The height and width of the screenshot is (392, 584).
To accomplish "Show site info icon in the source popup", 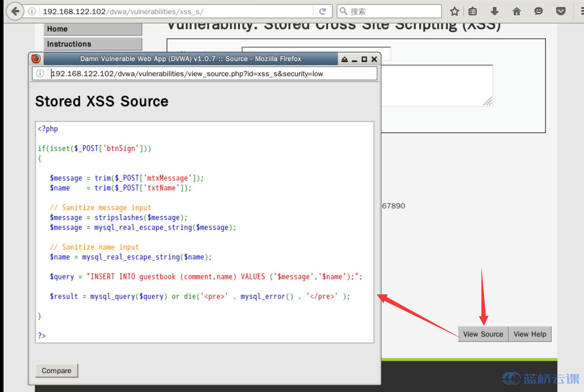I will pos(40,74).
